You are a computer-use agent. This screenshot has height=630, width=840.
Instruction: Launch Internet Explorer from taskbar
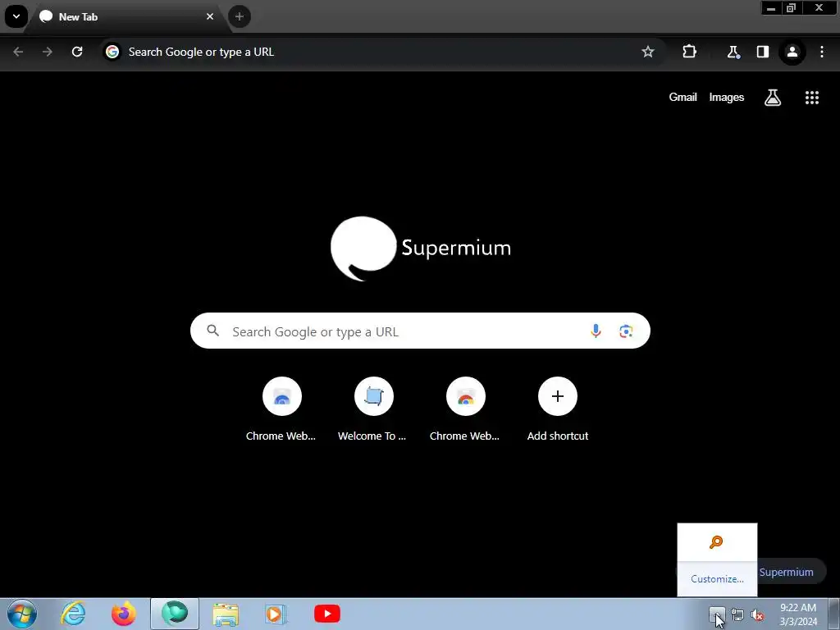[73, 614]
